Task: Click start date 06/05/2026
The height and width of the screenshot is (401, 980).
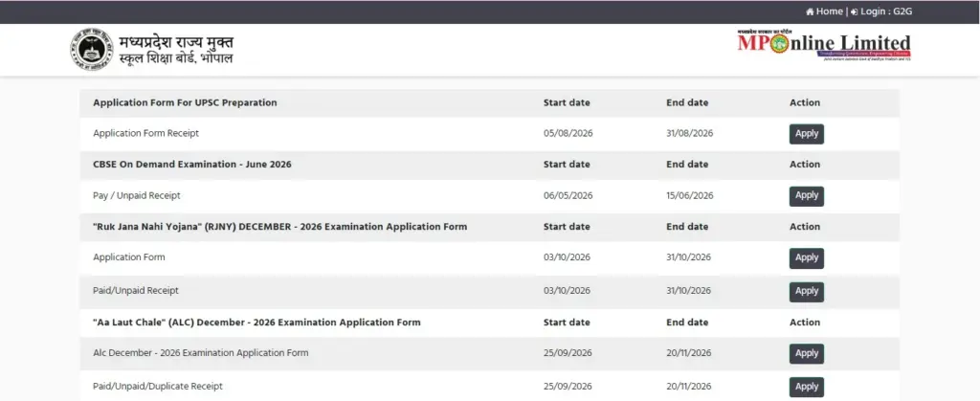Action: (x=568, y=195)
